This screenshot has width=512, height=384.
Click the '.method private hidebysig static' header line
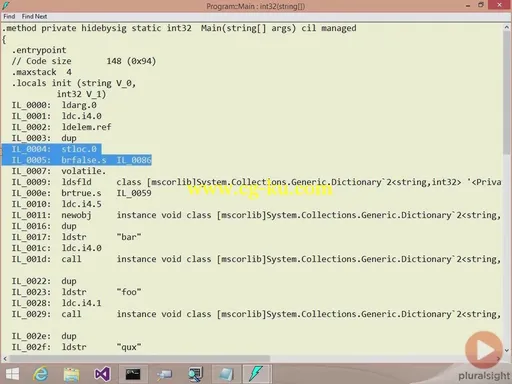179,28
